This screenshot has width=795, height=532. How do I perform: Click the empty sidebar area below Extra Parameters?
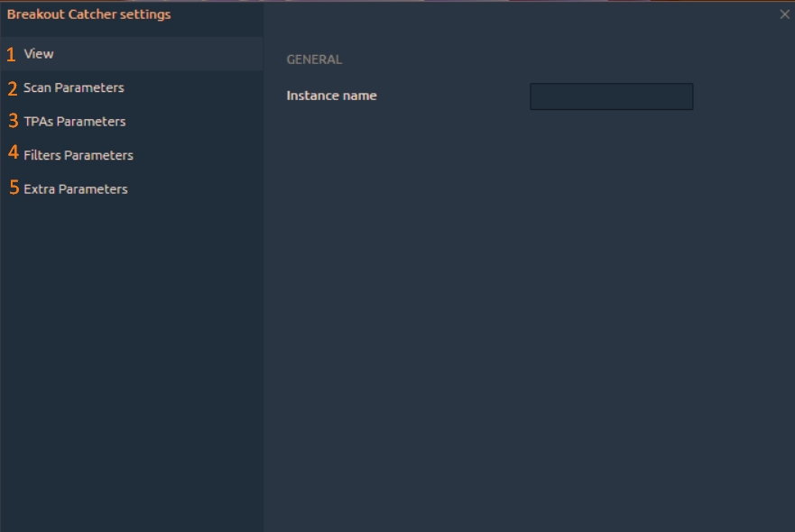pyautogui.click(x=131, y=361)
